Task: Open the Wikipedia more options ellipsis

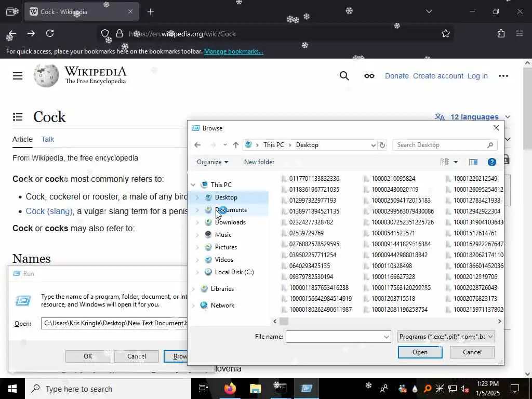Action: (503, 76)
